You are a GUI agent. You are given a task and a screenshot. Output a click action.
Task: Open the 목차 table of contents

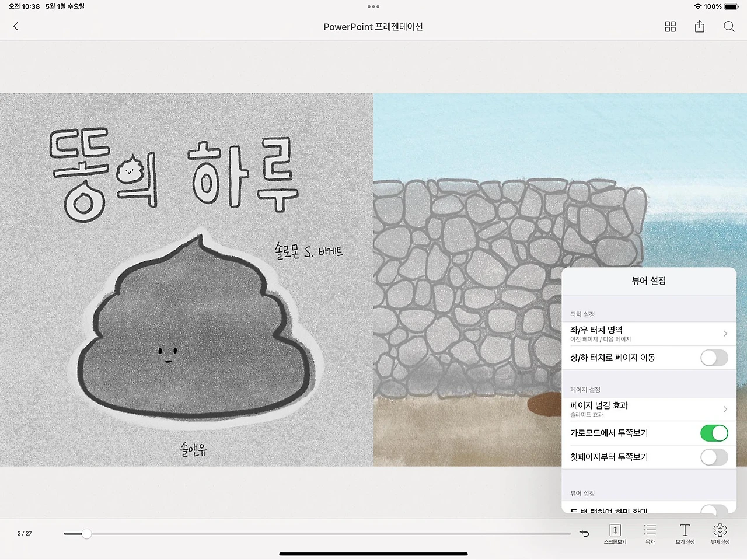(x=650, y=534)
